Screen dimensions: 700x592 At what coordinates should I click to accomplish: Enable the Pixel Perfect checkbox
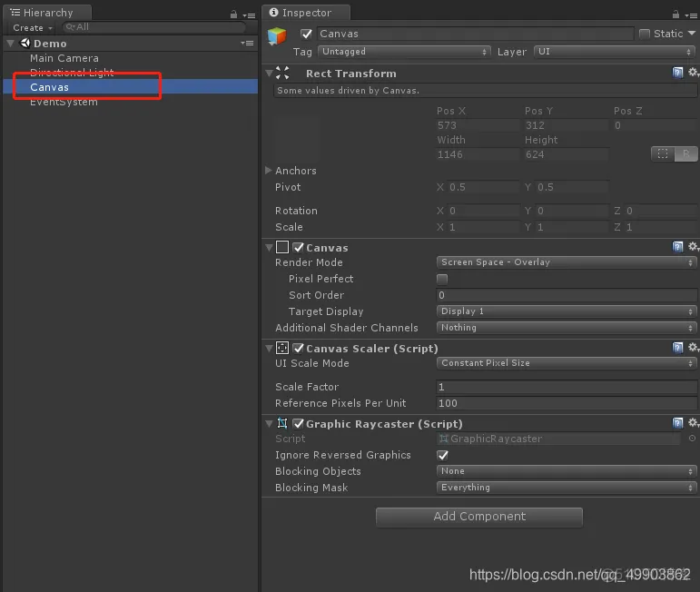pyautogui.click(x=442, y=279)
